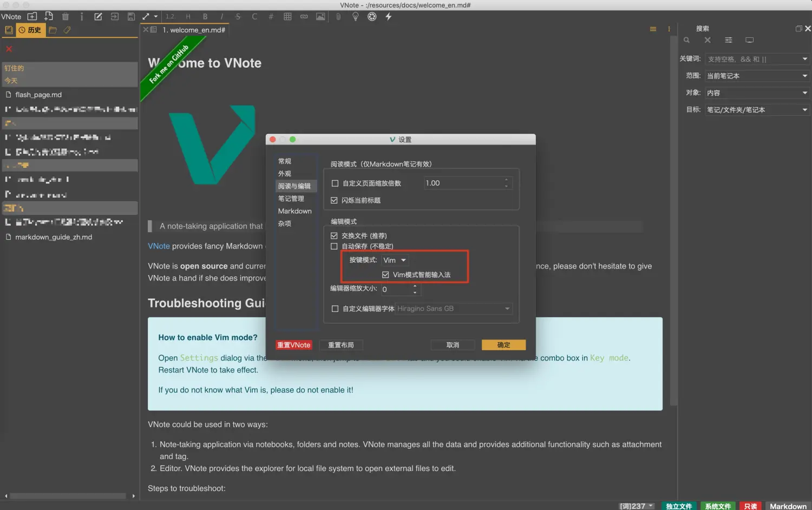Click the inline code C icon

click(254, 17)
